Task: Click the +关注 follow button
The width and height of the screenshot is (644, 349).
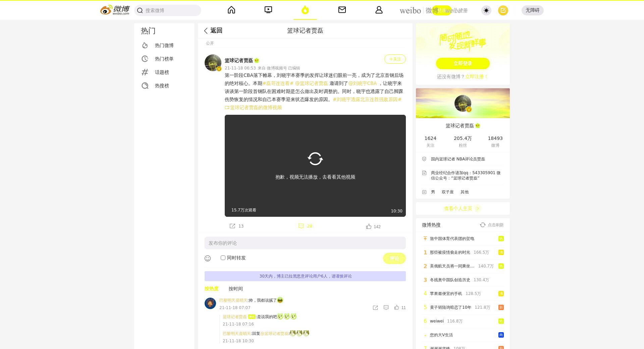Action: (x=395, y=59)
